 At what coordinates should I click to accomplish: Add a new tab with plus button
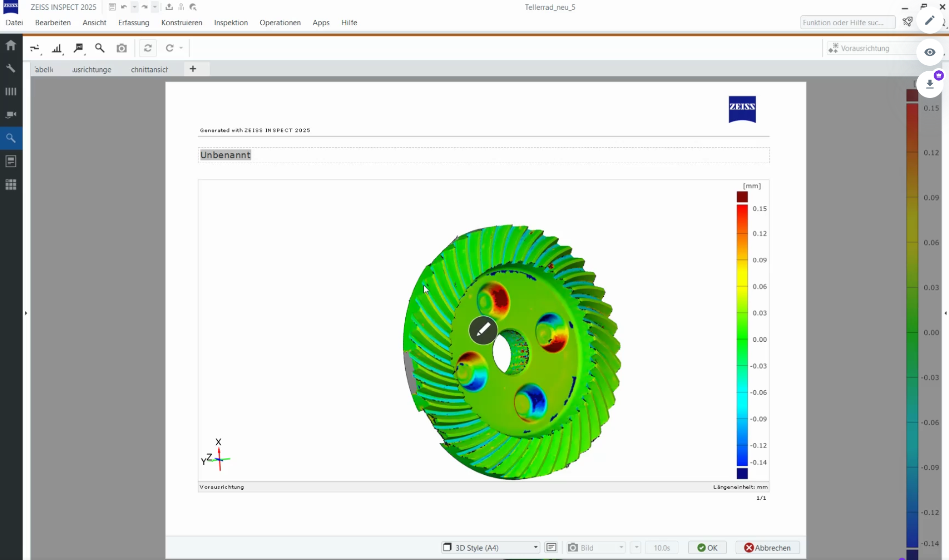[193, 69]
